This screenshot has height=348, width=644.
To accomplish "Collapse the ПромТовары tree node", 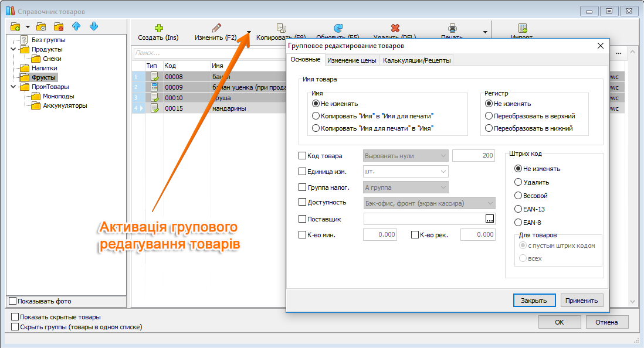I will pos(13,87).
